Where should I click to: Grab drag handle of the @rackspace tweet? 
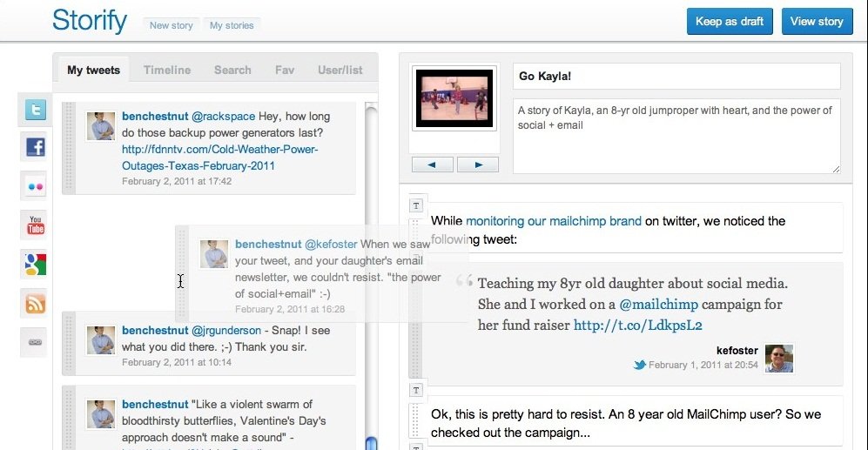[x=69, y=148]
